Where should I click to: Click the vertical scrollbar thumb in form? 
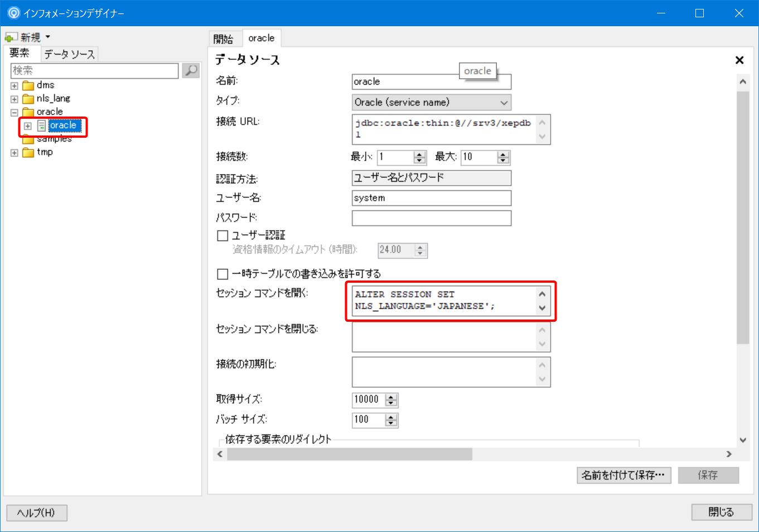click(x=743, y=217)
